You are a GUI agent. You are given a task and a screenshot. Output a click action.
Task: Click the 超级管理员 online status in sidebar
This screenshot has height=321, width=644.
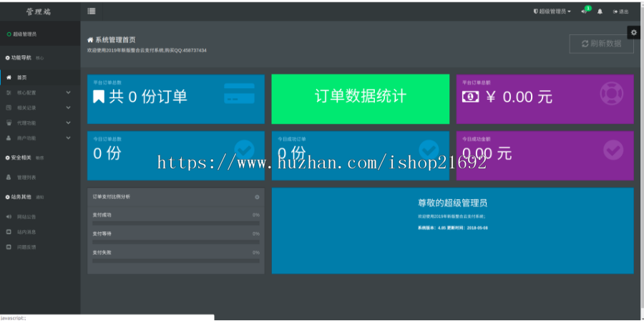[x=21, y=34]
